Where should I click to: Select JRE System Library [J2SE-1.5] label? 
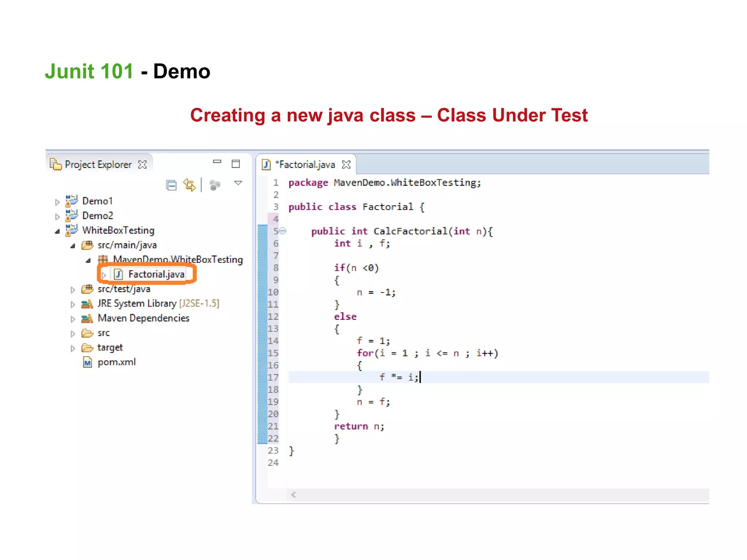tap(158, 304)
